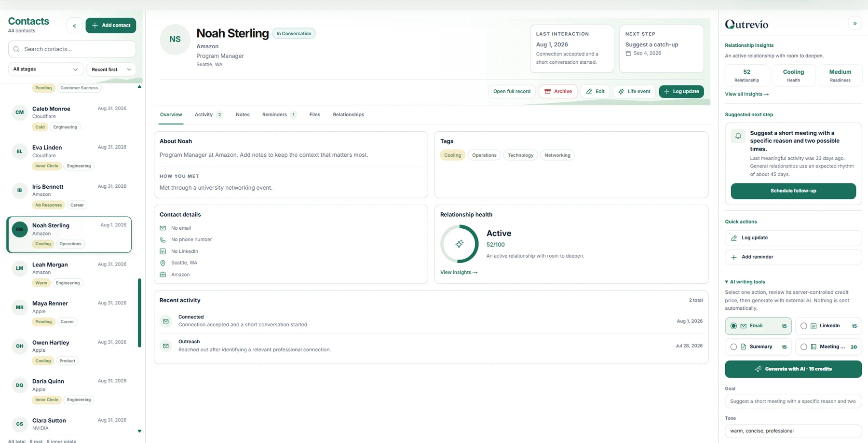Click the Connected activity envelope icon

[166, 321]
